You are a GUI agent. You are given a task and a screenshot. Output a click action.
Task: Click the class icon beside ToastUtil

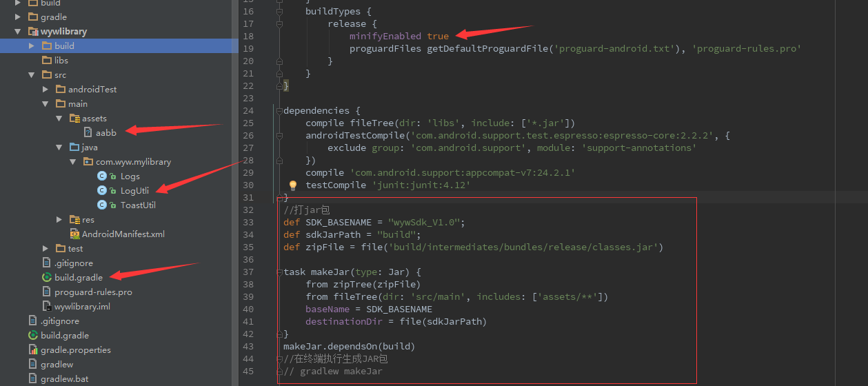(102, 205)
